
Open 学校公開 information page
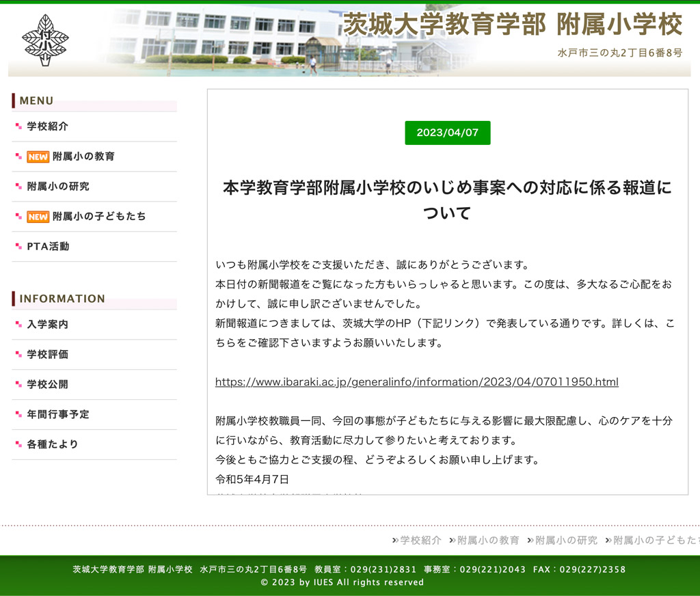47,385
